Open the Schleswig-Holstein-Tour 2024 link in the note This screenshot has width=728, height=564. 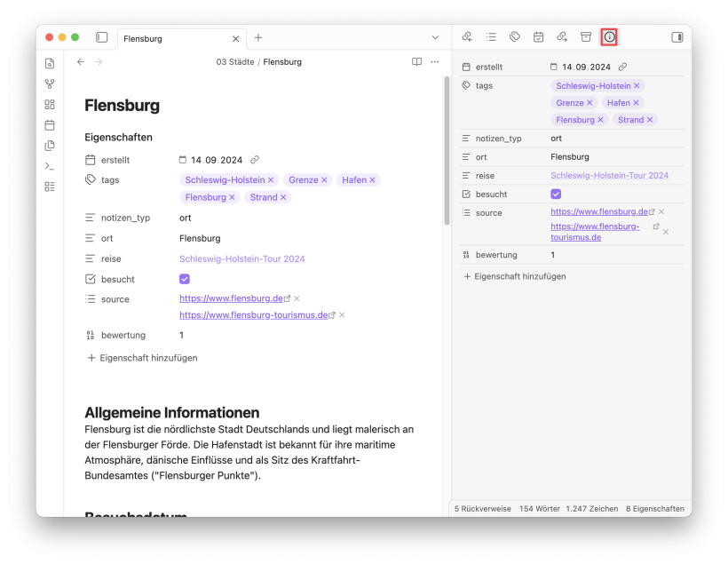click(x=241, y=259)
